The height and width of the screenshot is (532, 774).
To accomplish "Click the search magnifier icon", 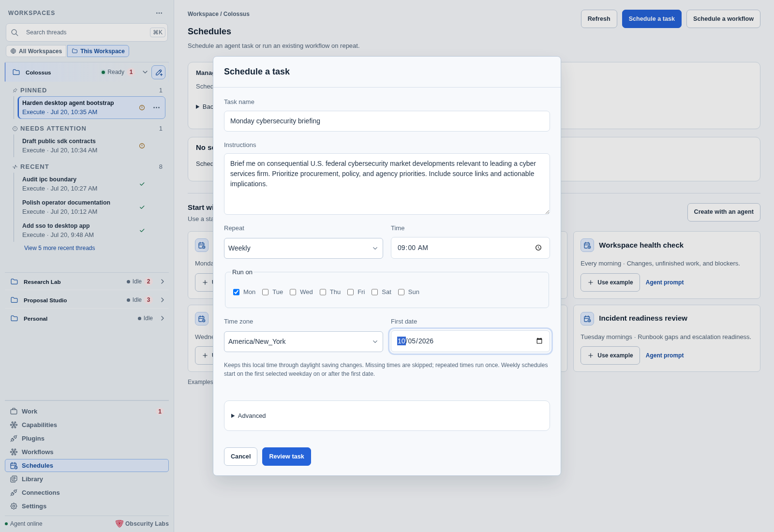I will click(15, 32).
